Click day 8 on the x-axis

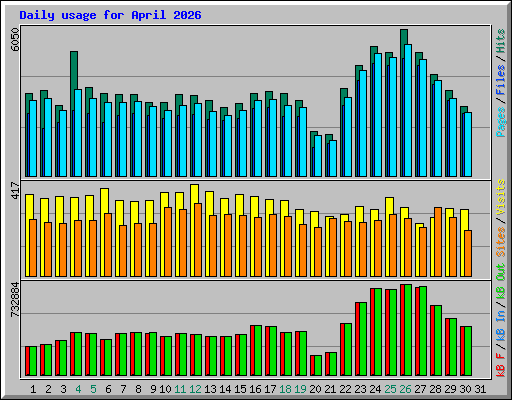click(x=138, y=389)
